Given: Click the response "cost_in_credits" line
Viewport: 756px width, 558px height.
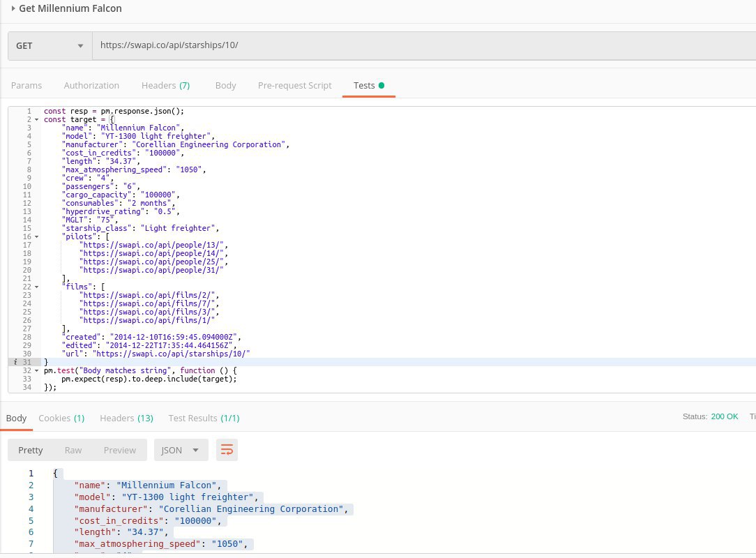Looking at the screenshot, I should [x=148, y=521].
